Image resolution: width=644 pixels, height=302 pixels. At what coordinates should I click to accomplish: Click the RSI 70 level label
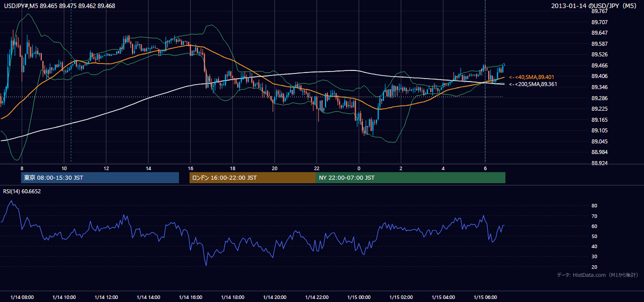[x=594, y=216]
